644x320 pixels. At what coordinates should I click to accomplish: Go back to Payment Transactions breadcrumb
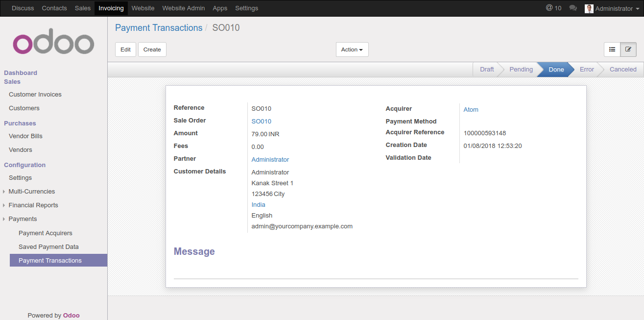(x=159, y=28)
